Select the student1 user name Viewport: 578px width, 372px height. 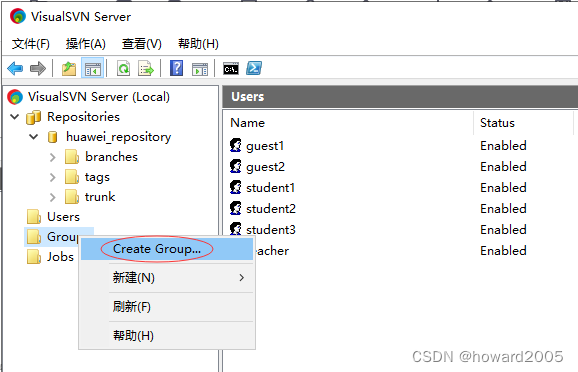271,188
